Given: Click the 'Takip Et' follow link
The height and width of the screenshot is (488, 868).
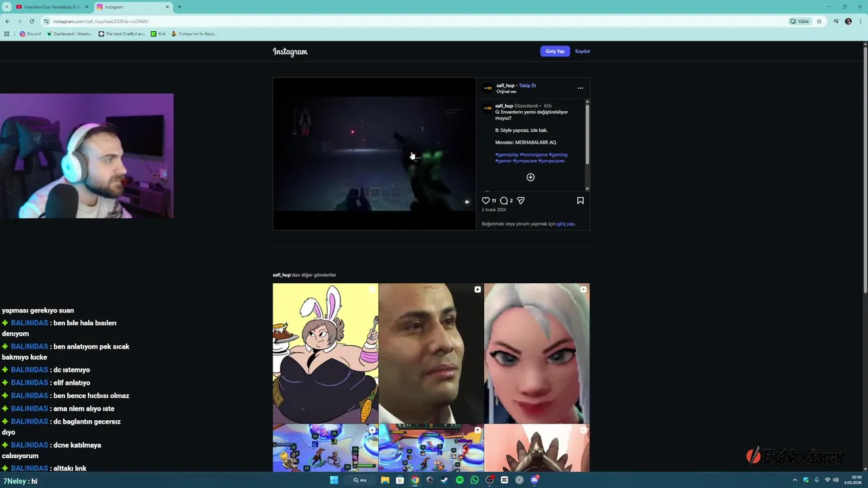Looking at the screenshot, I should pyautogui.click(x=528, y=85).
